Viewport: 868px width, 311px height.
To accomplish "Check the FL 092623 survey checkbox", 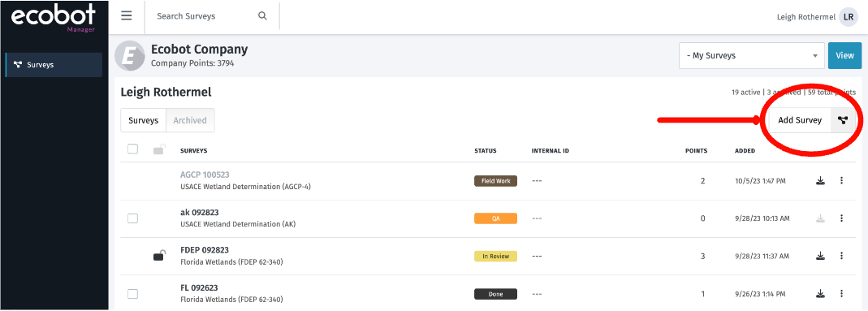I will pyautogui.click(x=133, y=293).
